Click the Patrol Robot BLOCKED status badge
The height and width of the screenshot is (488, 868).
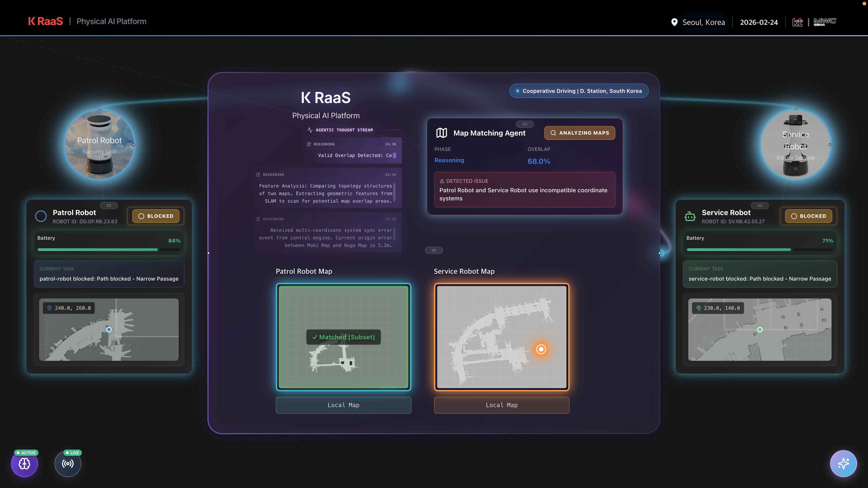[x=156, y=216]
